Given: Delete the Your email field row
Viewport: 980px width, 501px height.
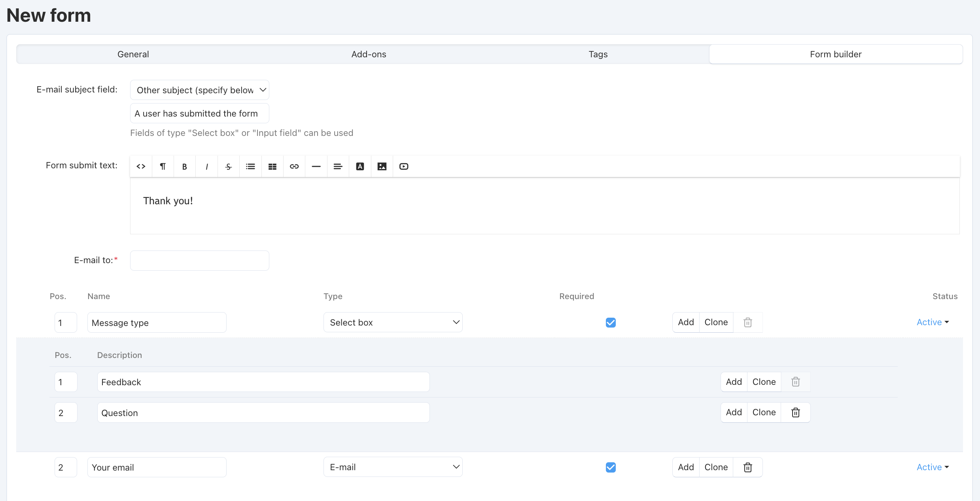Looking at the screenshot, I should pyautogui.click(x=748, y=467).
